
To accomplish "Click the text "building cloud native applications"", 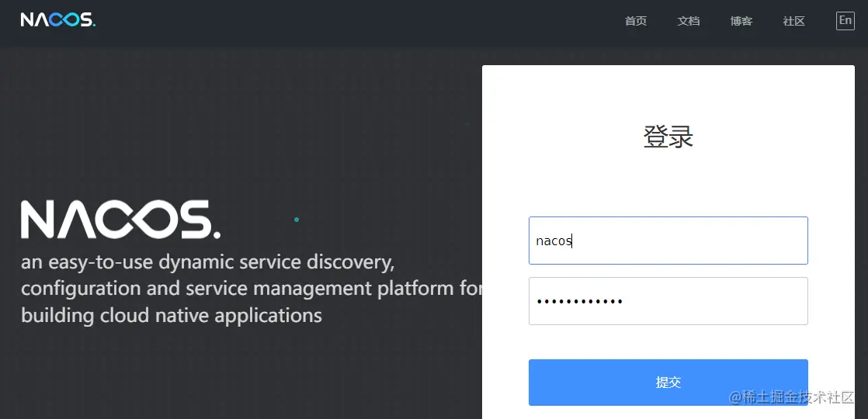I will (172, 316).
